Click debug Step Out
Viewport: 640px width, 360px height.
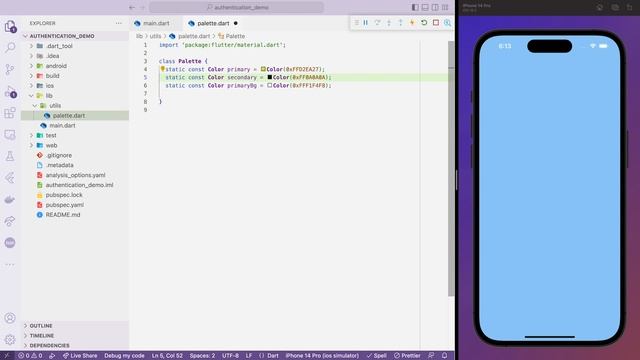pyautogui.click(x=400, y=23)
